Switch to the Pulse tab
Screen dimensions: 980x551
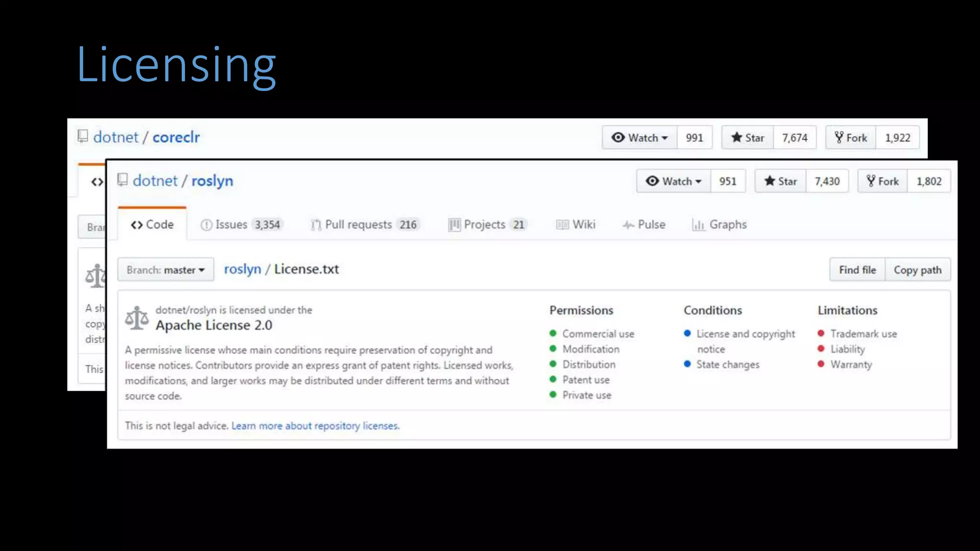644,225
